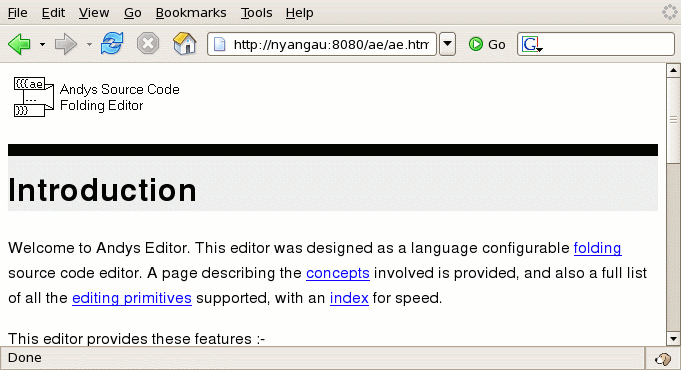Expand the URL history dropdown
Image resolution: width=681 pixels, height=370 pixels.
[x=447, y=44]
